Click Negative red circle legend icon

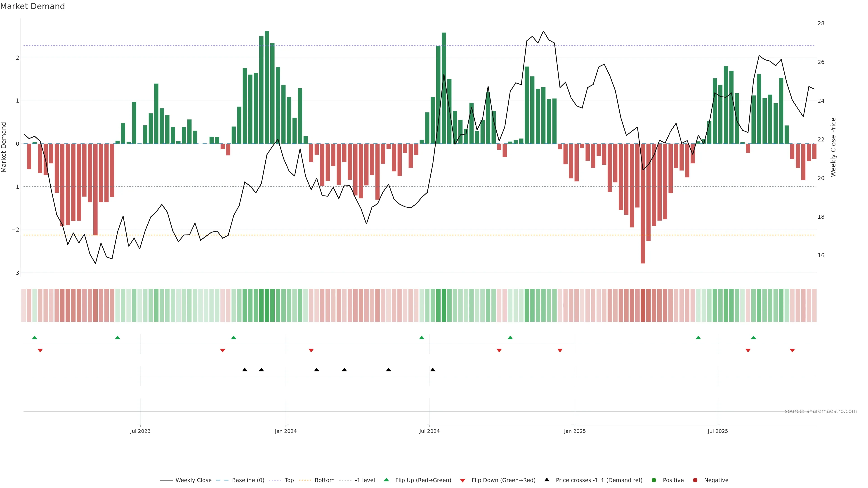click(695, 480)
